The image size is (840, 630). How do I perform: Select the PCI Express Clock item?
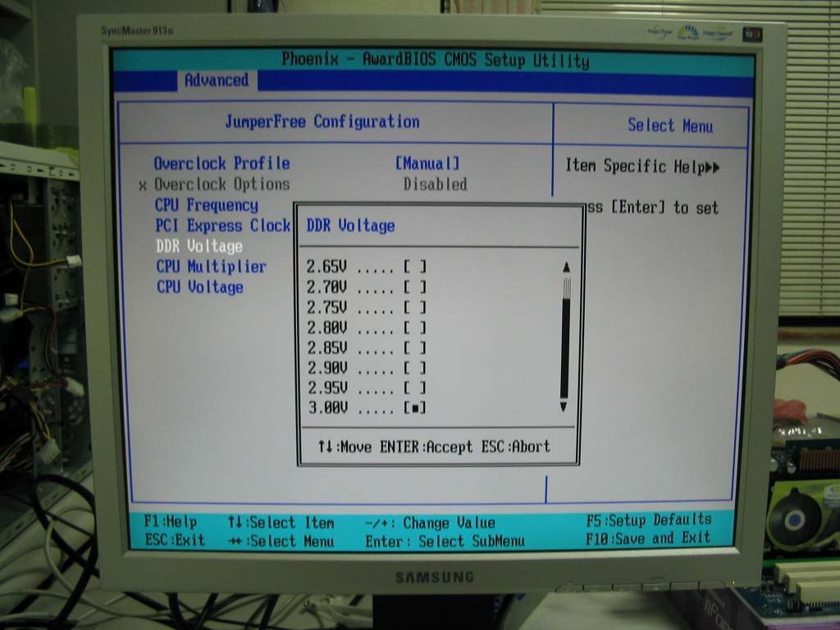pos(223,226)
